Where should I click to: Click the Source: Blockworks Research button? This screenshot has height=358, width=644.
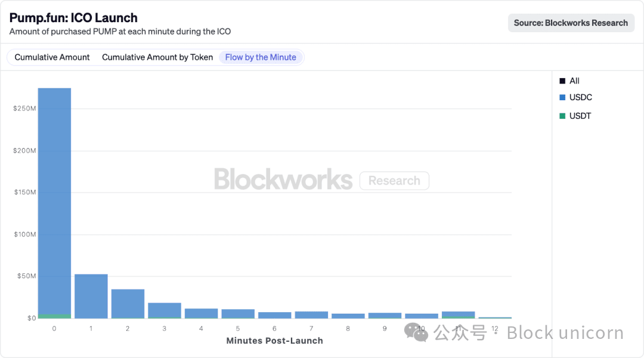[x=571, y=23]
